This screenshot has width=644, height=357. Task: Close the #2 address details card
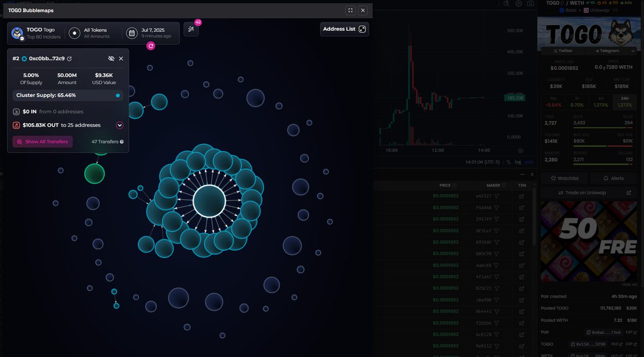point(121,58)
